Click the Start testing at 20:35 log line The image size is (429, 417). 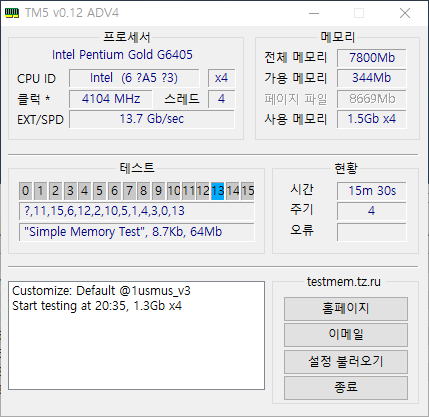[x=97, y=306]
